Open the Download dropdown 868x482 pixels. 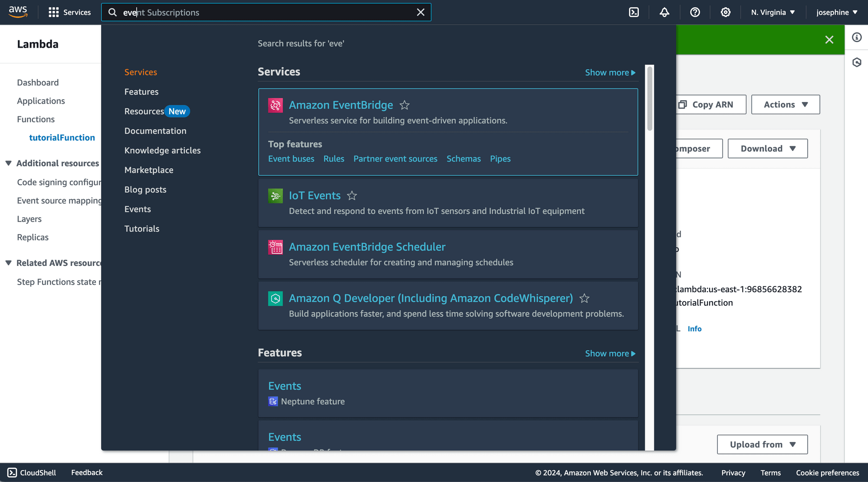767,148
